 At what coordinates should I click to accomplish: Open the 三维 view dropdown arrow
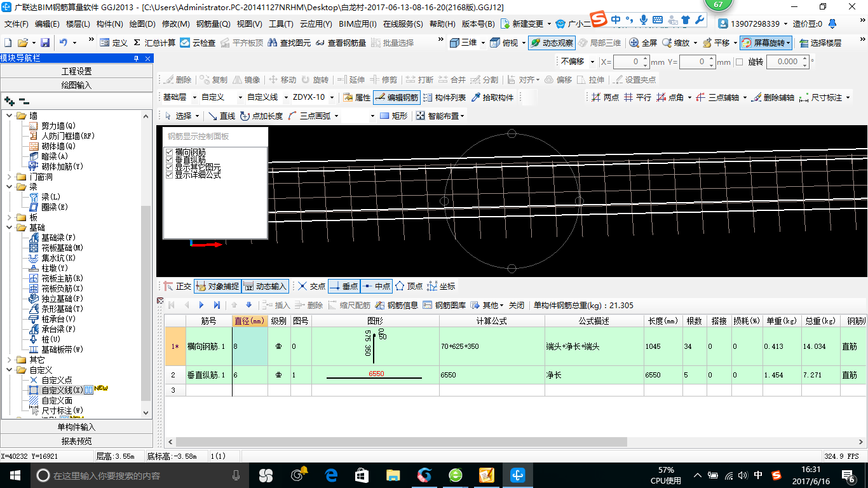(x=484, y=43)
